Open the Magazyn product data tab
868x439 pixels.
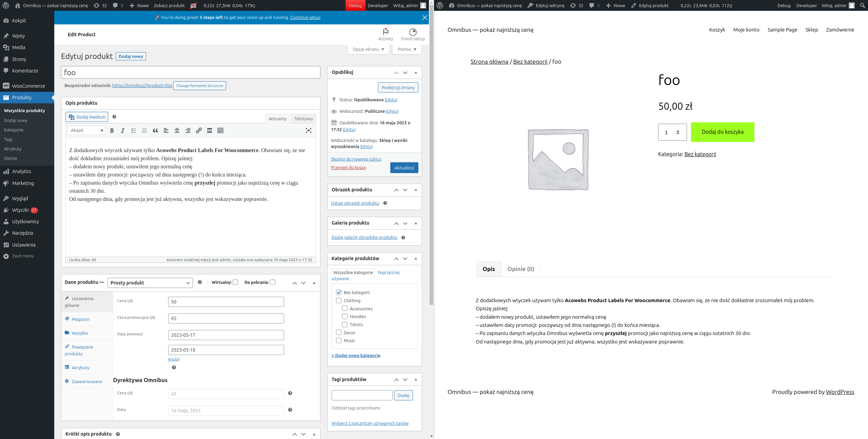click(x=80, y=319)
